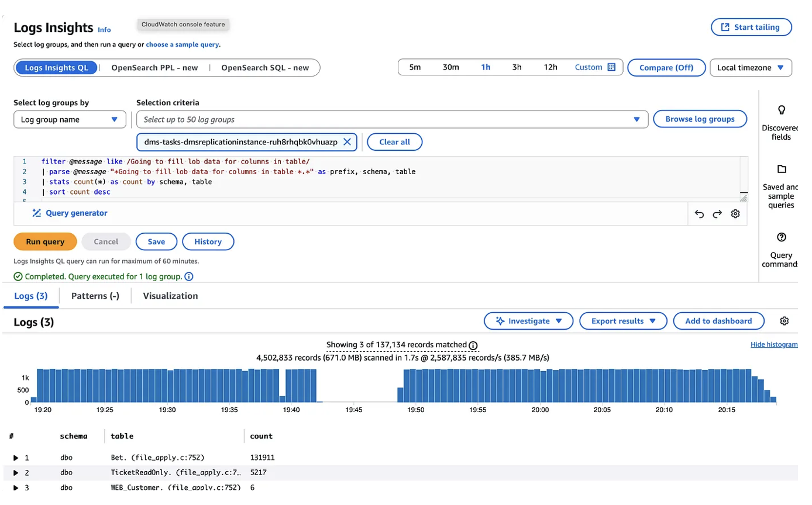812x505 pixels.
Task: Open the log group selection dropdown
Action: click(x=636, y=119)
